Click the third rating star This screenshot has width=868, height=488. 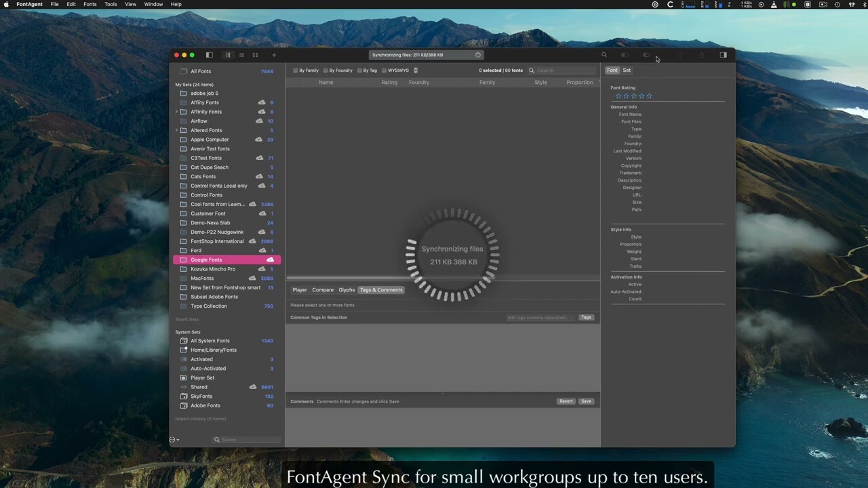(x=633, y=96)
